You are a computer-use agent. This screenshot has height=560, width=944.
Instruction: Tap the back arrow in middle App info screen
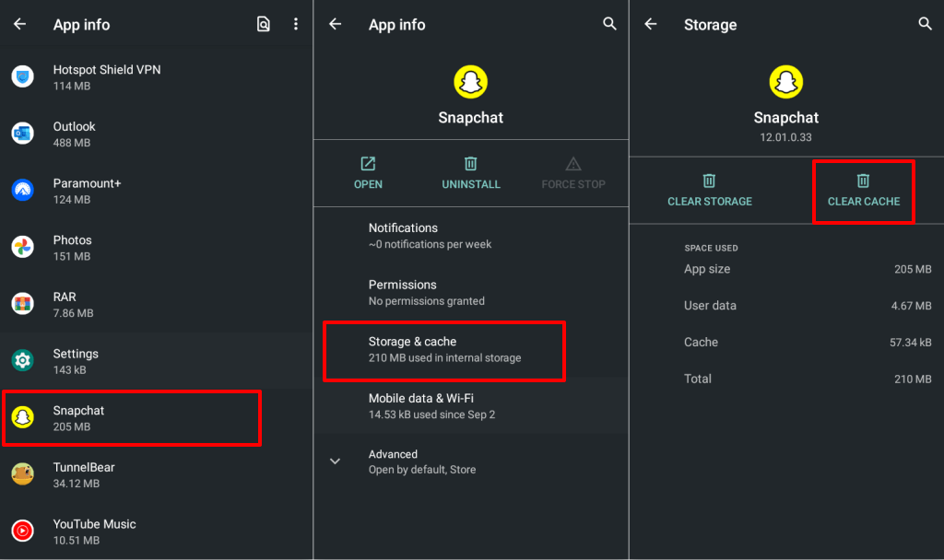[x=336, y=25]
